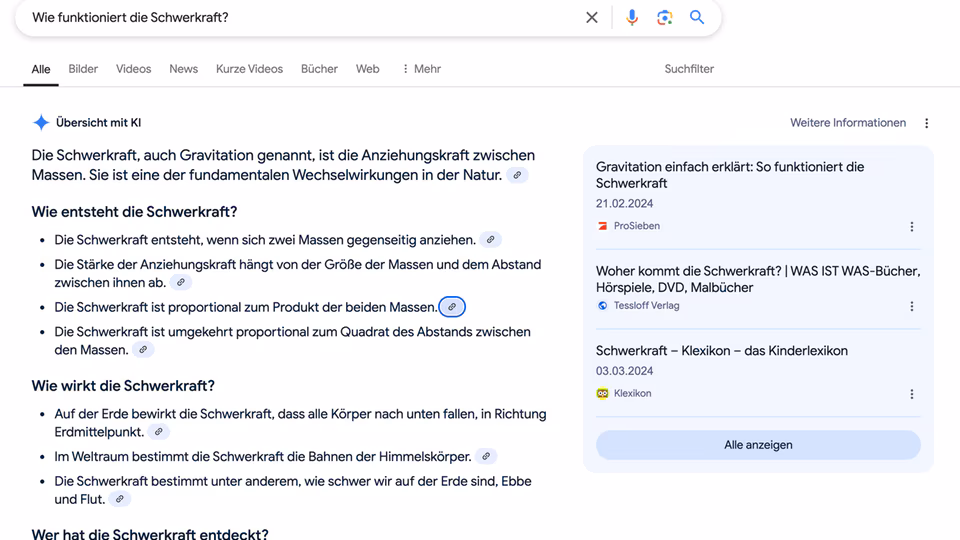
Task: Open 'Woher kommt die Schwerkraft?' Tessloff result
Action: [x=758, y=279]
